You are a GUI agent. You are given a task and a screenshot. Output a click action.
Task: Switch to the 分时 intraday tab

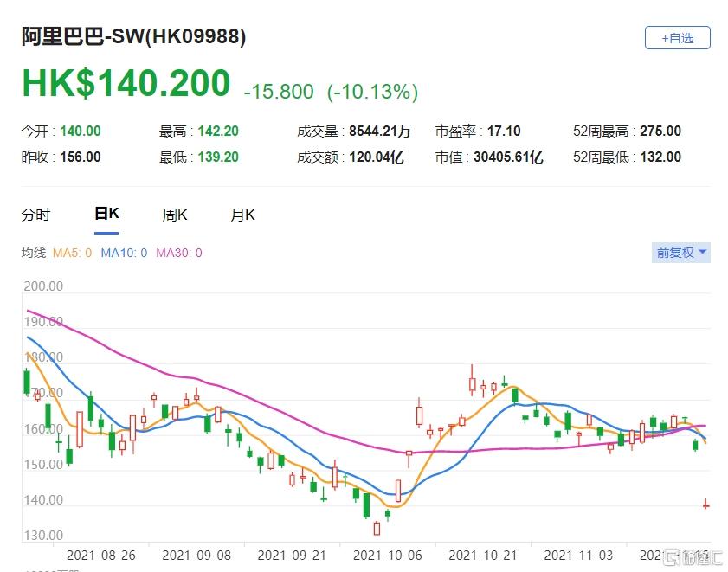click(35, 215)
